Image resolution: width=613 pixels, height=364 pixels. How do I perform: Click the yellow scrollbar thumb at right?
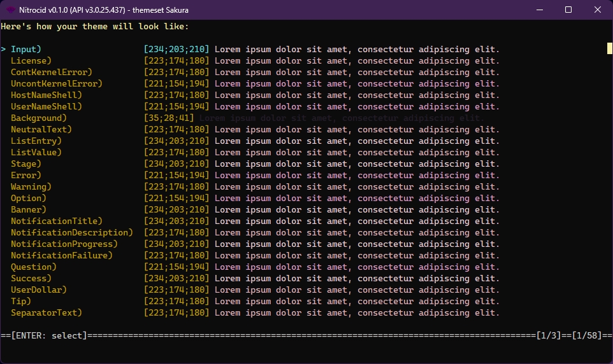click(609, 49)
